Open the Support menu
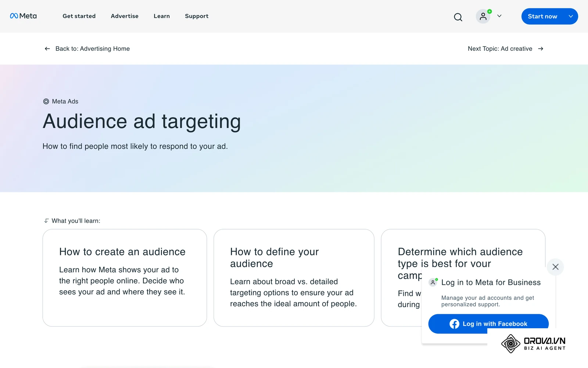The width and height of the screenshot is (588, 368). click(x=197, y=16)
